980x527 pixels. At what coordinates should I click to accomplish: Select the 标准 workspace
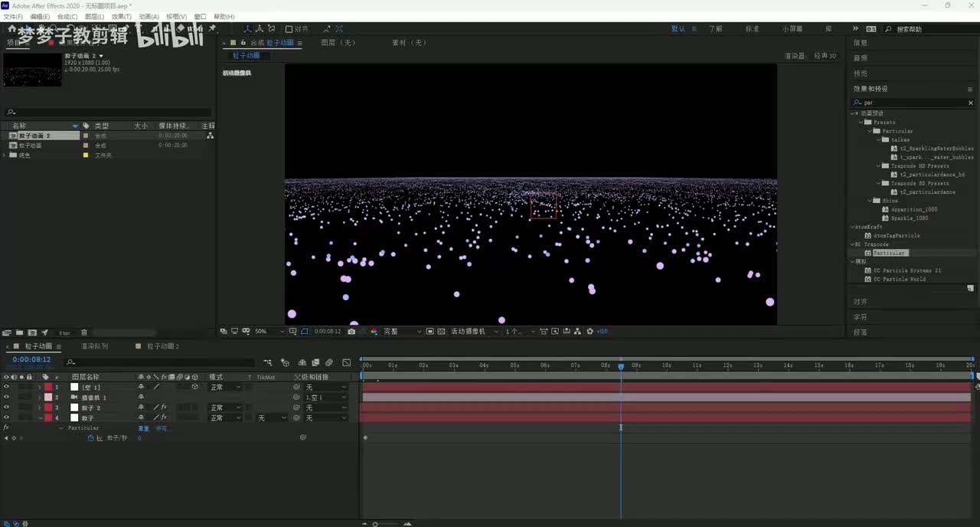click(752, 29)
